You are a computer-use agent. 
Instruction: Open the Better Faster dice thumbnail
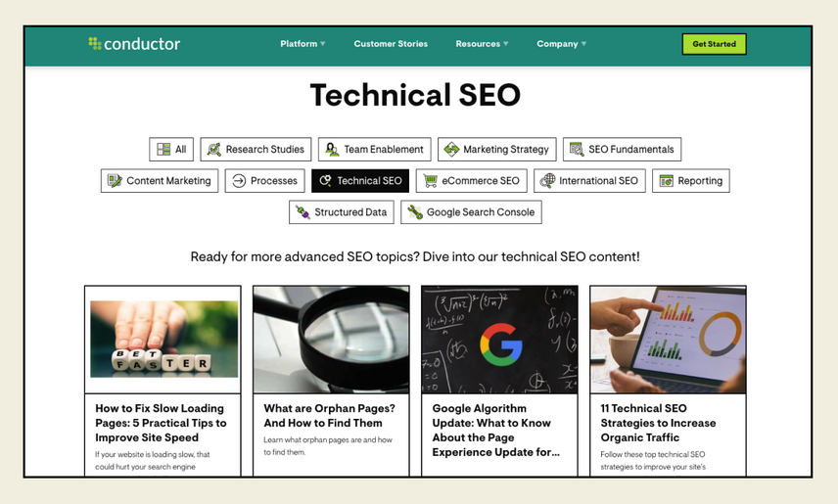164,339
